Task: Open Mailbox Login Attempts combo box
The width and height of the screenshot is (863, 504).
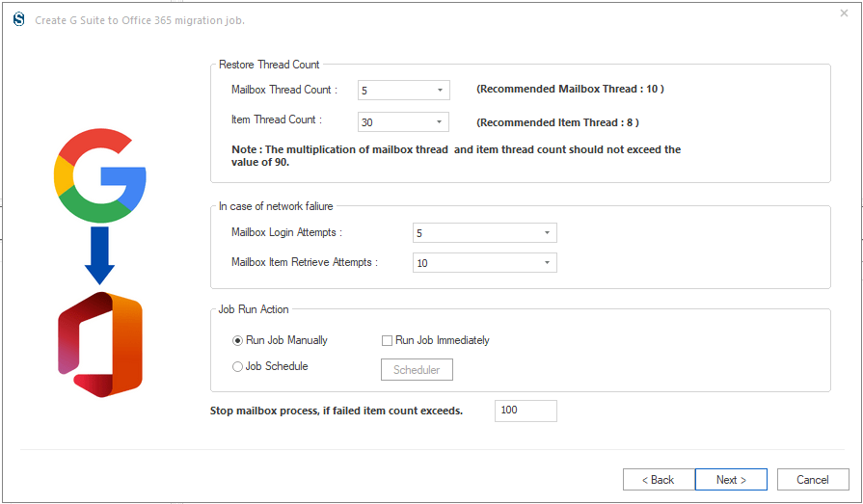Action: 484,233
